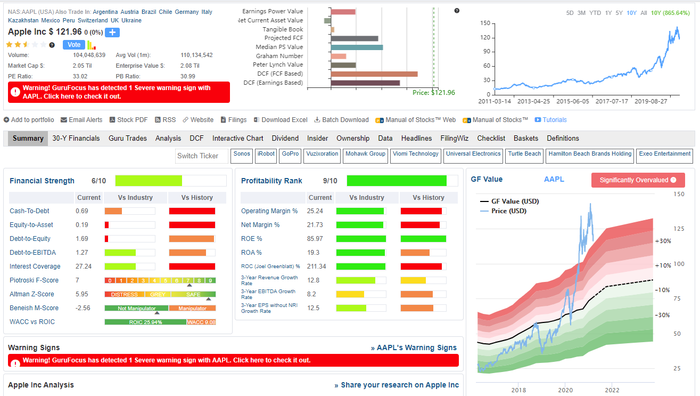Select the All chart range

point(643,13)
